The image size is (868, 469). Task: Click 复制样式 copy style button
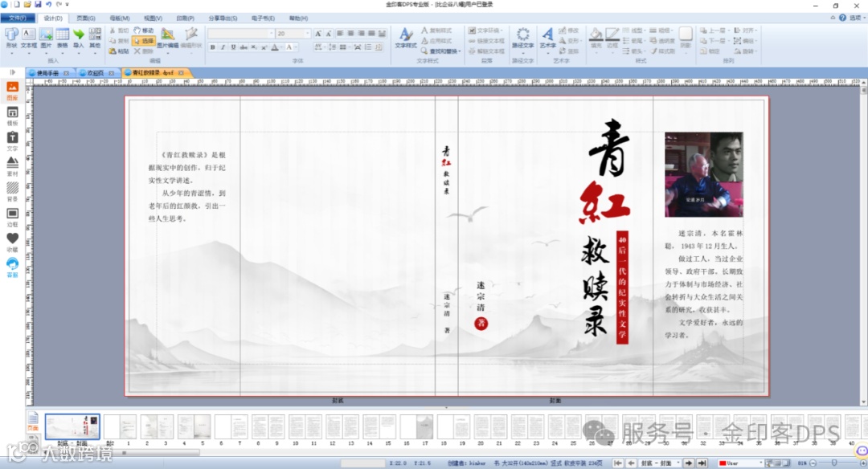pos(436,31)
